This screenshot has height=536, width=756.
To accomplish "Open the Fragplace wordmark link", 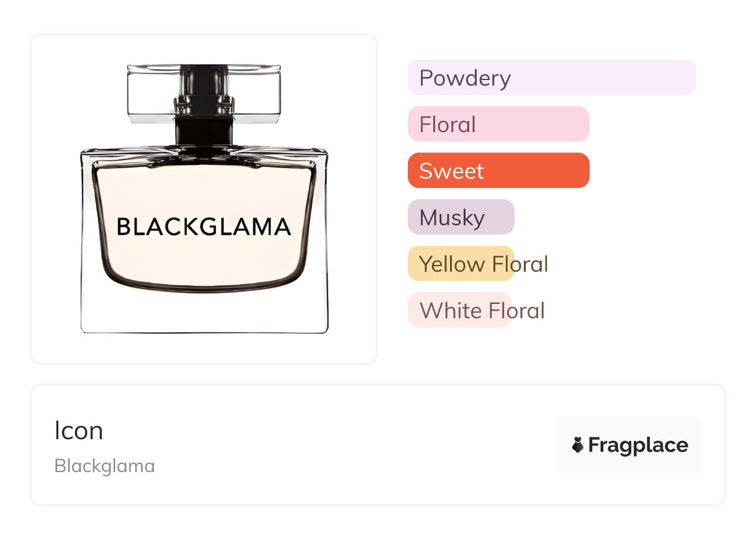I will (638, 445).
